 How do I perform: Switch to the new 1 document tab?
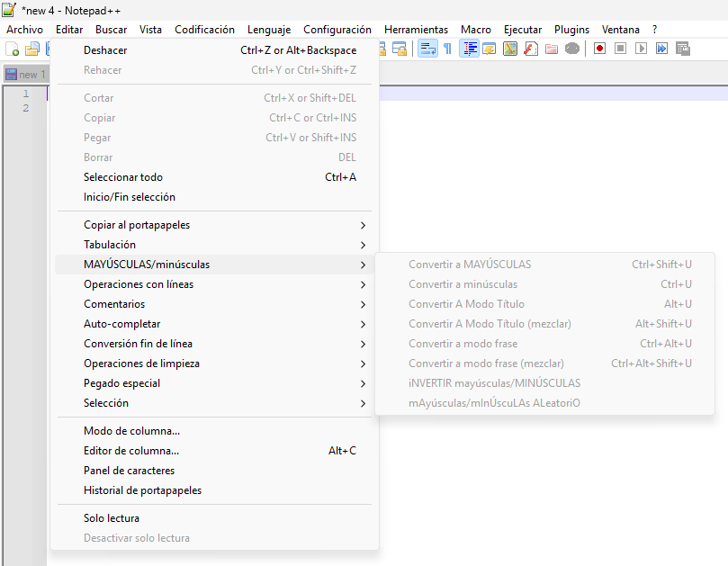tap(27, 75)
